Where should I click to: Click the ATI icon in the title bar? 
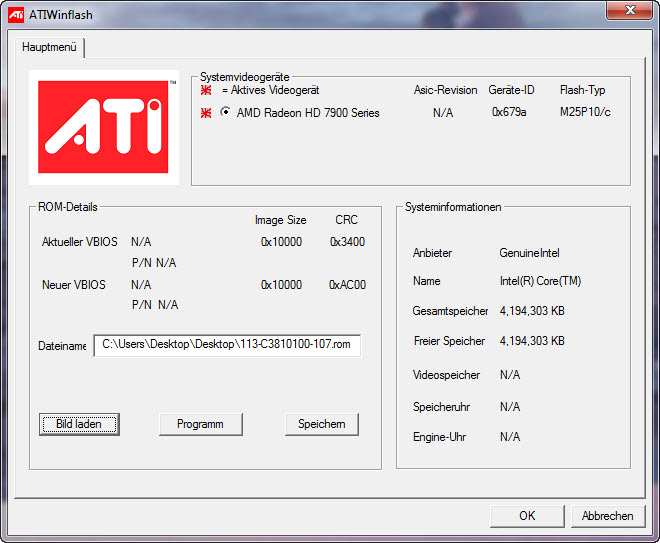click(x=16, y=15)
